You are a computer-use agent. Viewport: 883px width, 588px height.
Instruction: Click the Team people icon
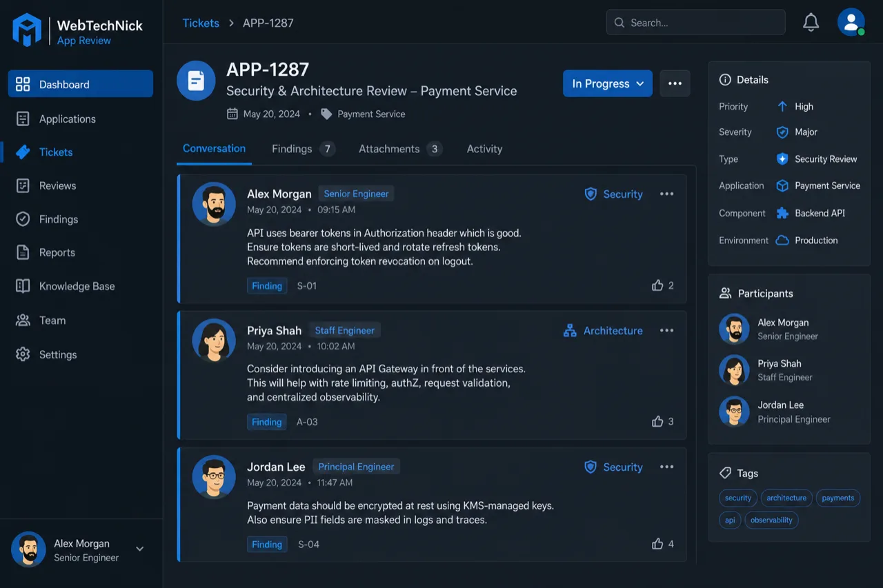tap(23, 320)
